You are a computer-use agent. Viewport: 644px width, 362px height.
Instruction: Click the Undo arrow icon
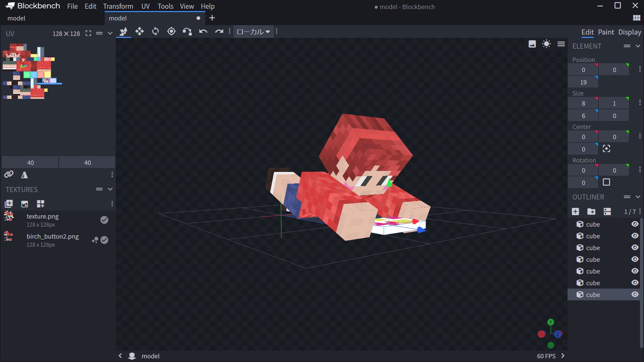[203, 32]
